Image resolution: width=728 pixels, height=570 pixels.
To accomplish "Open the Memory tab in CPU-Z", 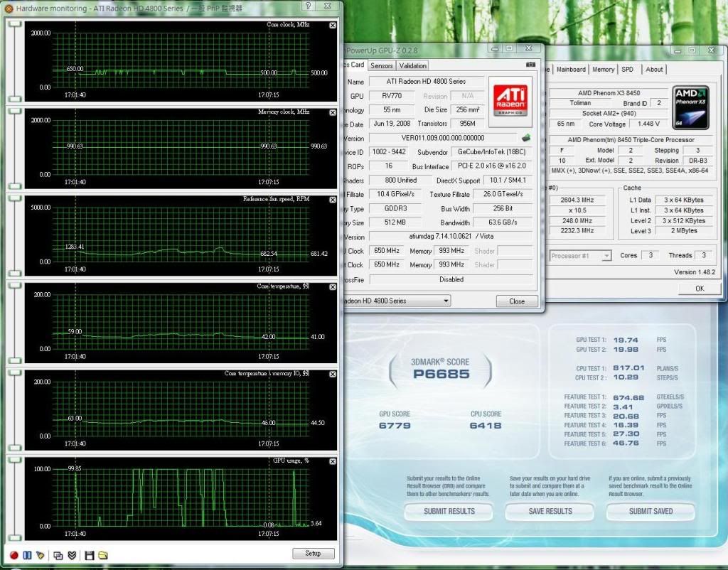I will click(x=603, y=69).
